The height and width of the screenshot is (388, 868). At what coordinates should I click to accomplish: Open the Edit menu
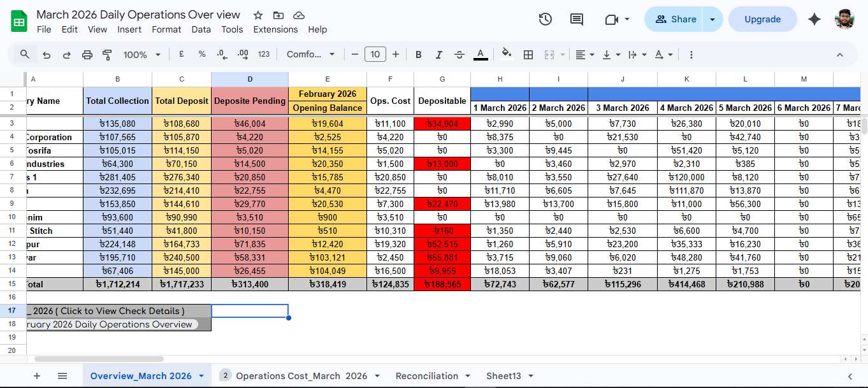point(69,29)
